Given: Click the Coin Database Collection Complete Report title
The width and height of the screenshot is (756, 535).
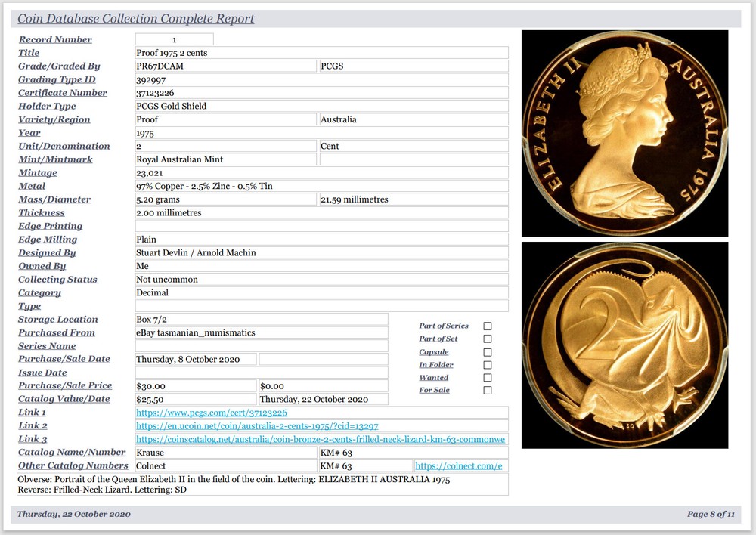Looking at the screenshot, I should [135, 17].
